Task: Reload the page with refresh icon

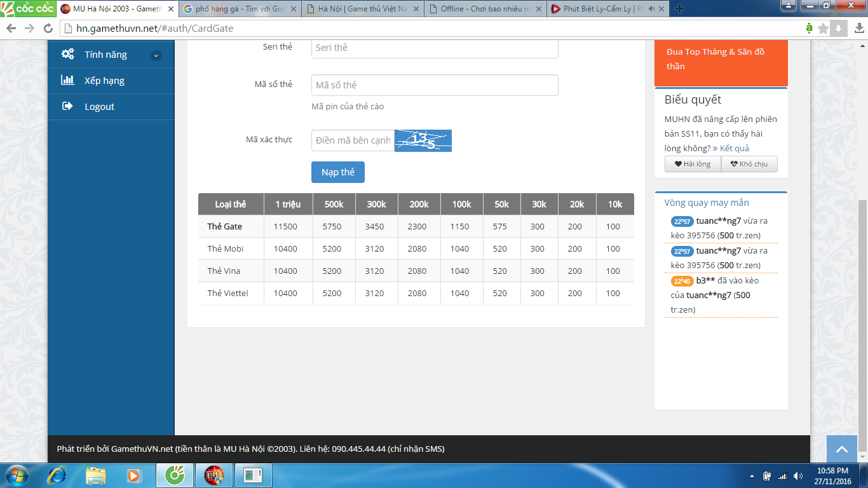Action: coord(48,29)
